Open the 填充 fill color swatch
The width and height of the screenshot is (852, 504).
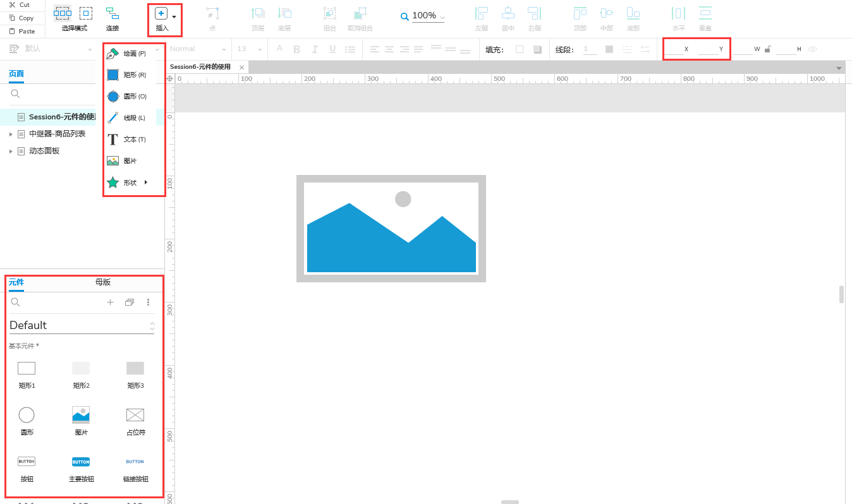[520, 49]
